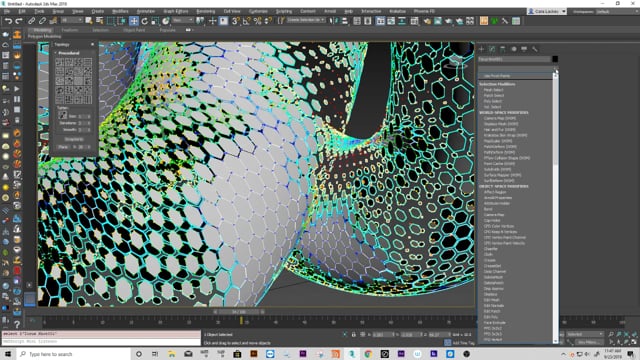Switch to the Create command panel tab
640x360 pixels.
point(482,49)
